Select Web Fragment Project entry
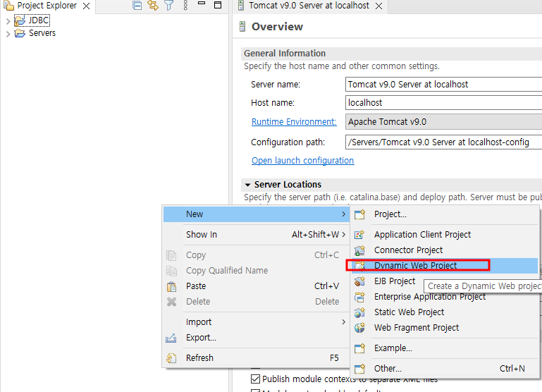 pos(445,327)
